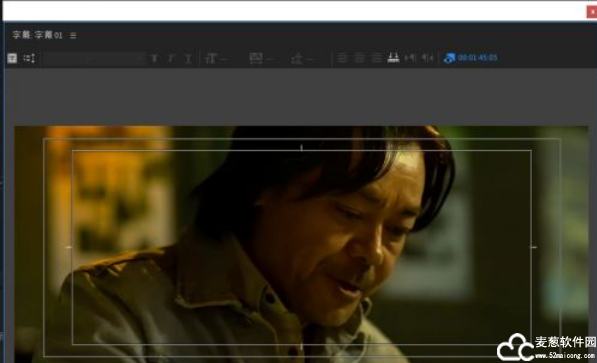Image resolution: width=597 pixels, height=363 pixels.
Task: Click the kerning icon
Action: tap(256, 59)
